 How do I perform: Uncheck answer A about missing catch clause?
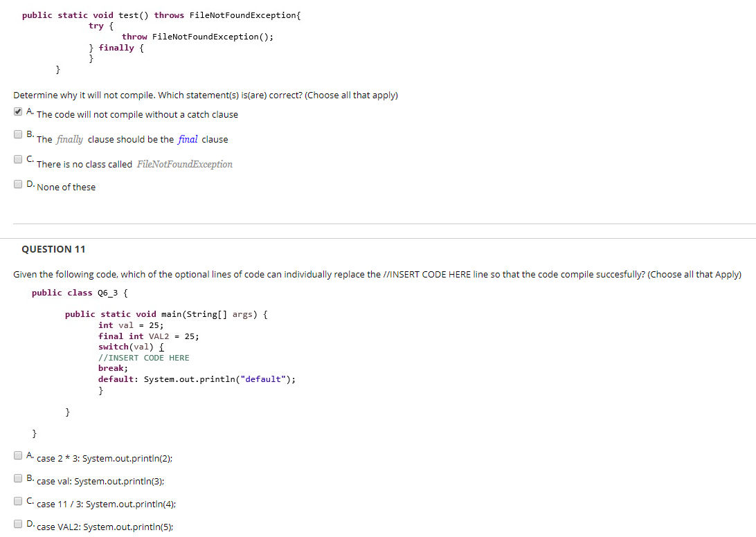17,111
